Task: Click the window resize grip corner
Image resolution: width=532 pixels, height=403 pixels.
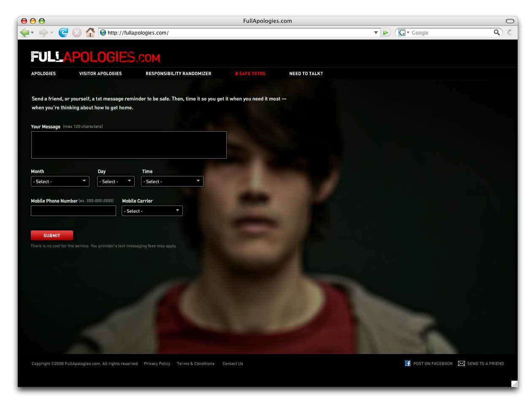Action: [514, 384]
